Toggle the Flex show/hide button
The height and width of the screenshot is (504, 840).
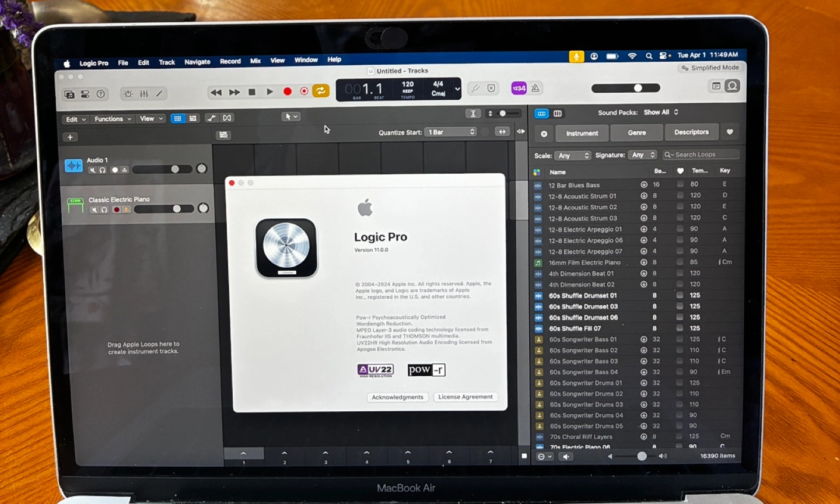pyautogui.click(x=227, y=118)
